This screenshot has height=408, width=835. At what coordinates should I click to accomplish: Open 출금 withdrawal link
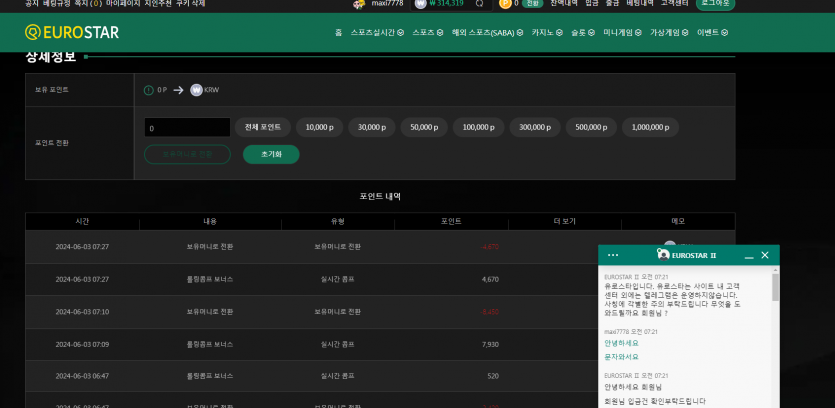pos(612,3)
